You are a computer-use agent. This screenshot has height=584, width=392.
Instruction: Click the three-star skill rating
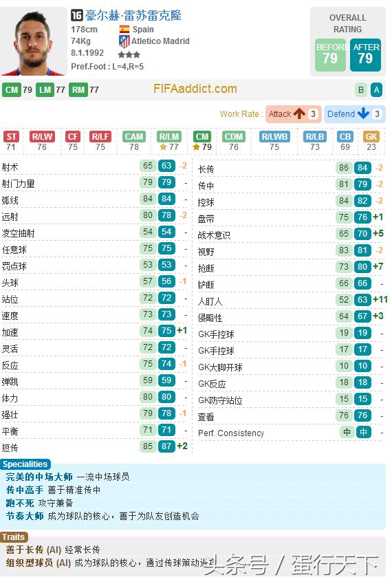point(129,55)
